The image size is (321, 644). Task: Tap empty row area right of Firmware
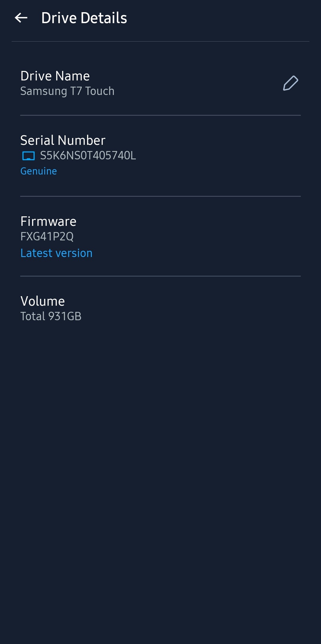[x=196, y=237]
